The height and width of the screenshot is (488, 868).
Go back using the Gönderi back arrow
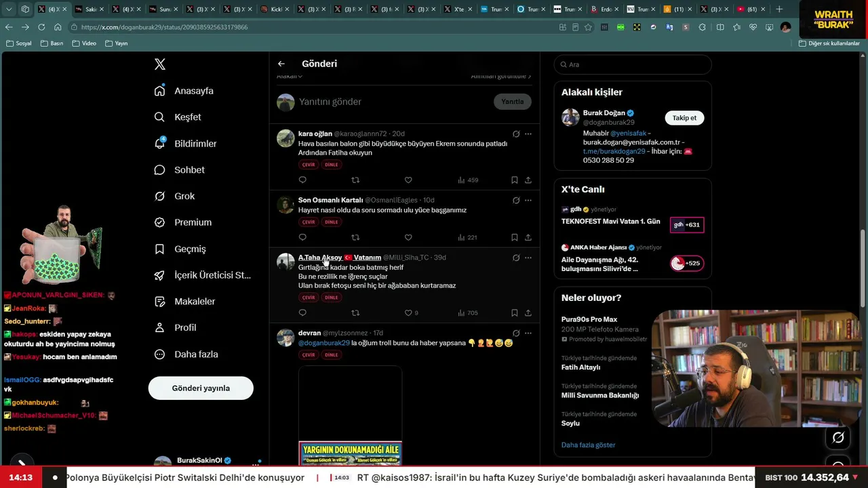click(281, 64)
